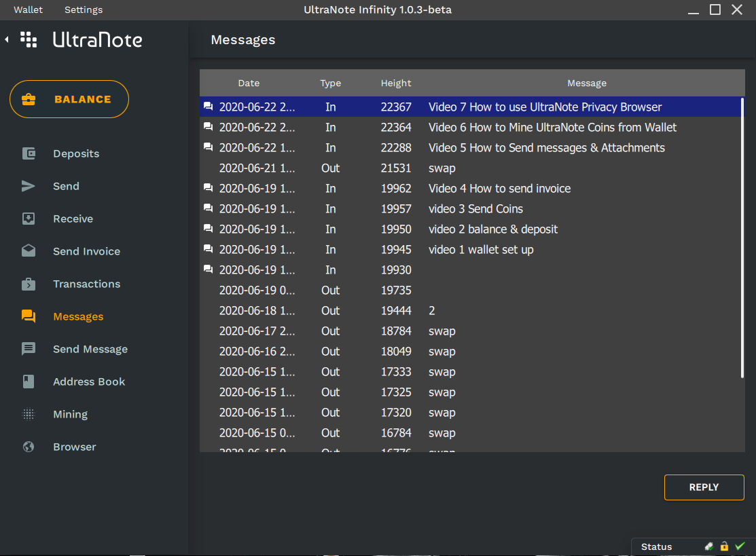Viewport: 756px width, 556px height.
Task: Open the Balance overview
Action: click(69, 99)
